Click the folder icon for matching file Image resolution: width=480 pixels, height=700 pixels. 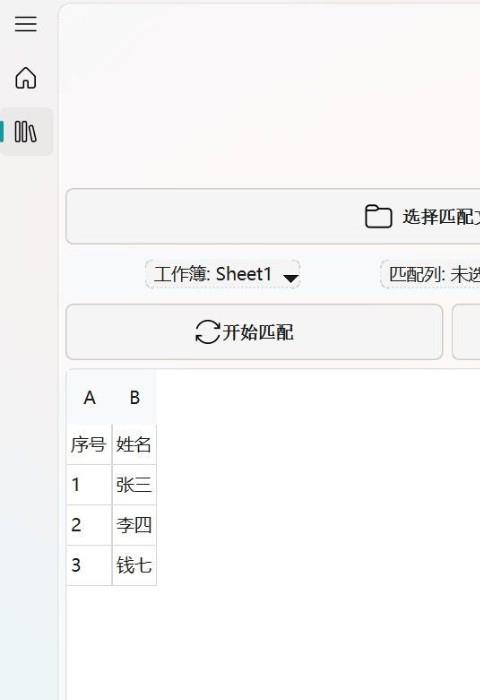tap(378, 217)
